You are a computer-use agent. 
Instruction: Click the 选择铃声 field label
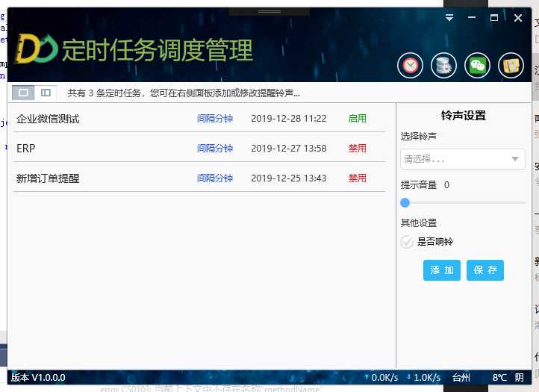click(x=418, y=137)
